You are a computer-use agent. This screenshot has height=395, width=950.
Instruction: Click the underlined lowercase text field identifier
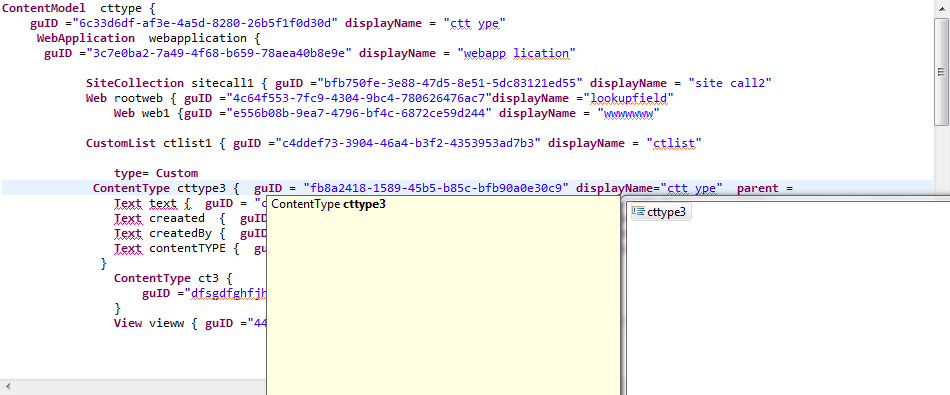point(162,203)
